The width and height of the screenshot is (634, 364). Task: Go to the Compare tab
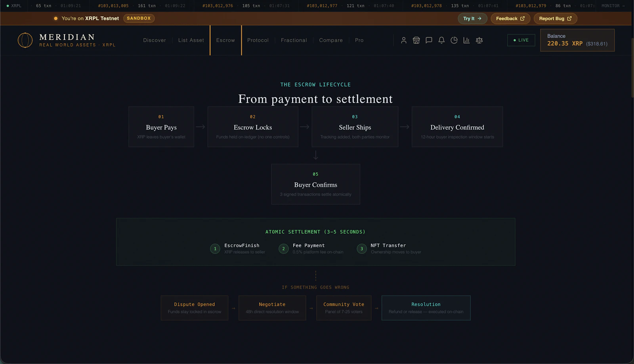click(x=331, y=40)
